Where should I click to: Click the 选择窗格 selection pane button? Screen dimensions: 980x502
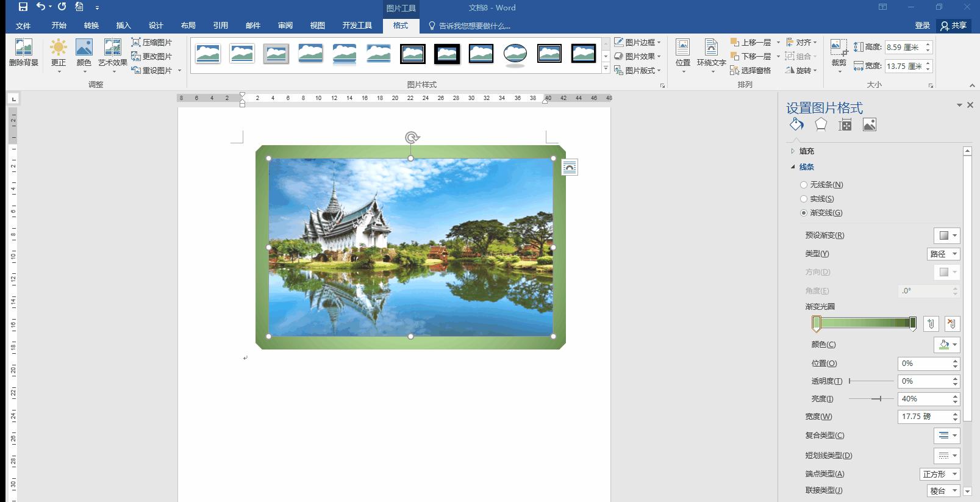tap(751, 71)
